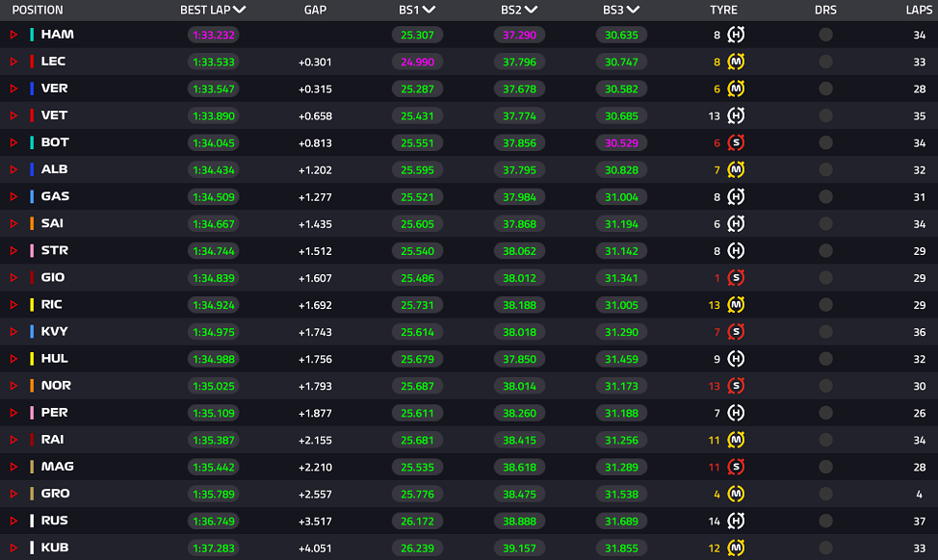Click Hamilton's hard tyre icon
Image resolution: width=938 pixels, height=560 pixels.
pos(736,35)
